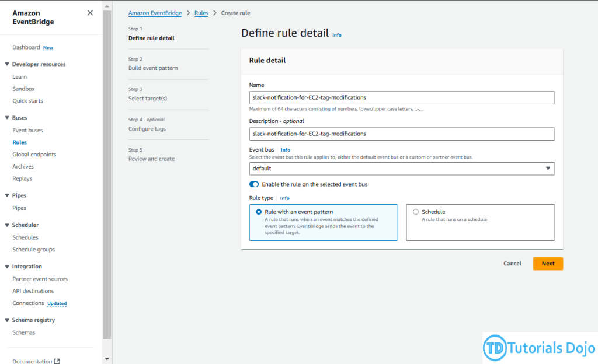Viewport: 598px width, 364px height.
Task: Click the Next button
Action: (x=548, y=264)
